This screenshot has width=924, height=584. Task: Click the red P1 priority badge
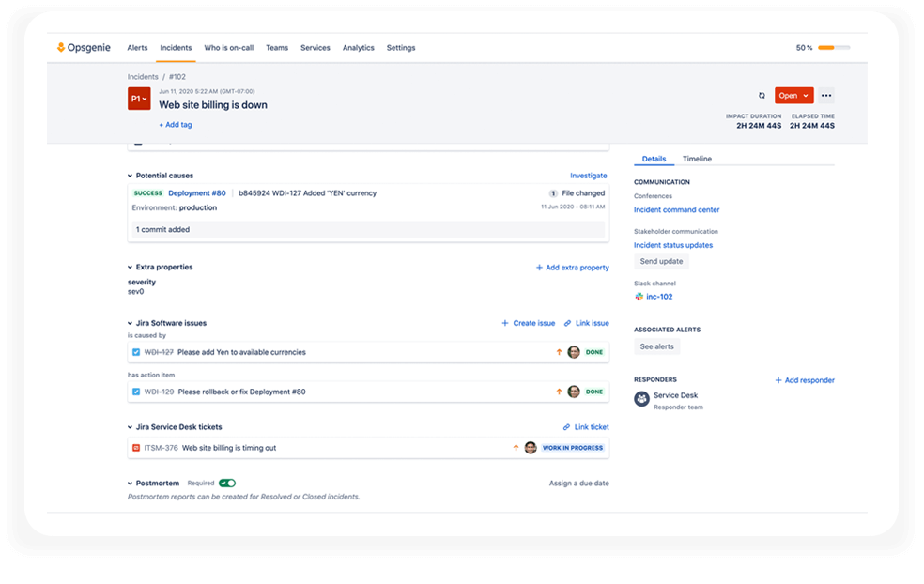(x=138, y=98)
